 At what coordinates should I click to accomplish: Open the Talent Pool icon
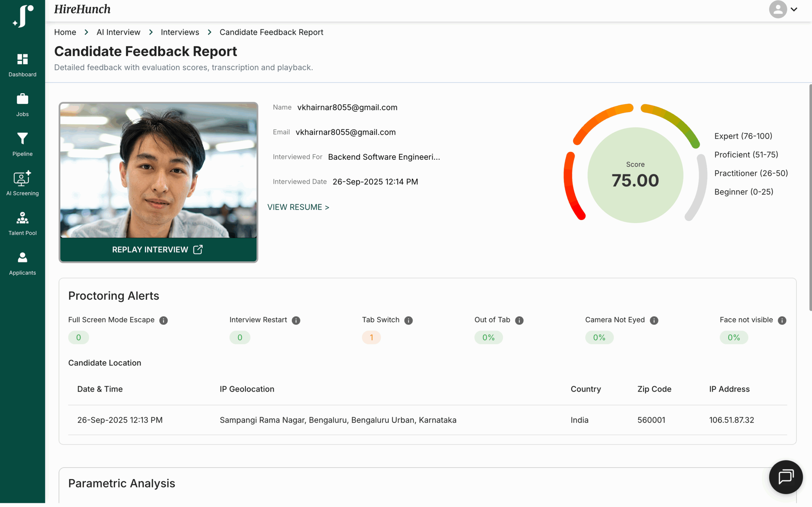point(23,218)
